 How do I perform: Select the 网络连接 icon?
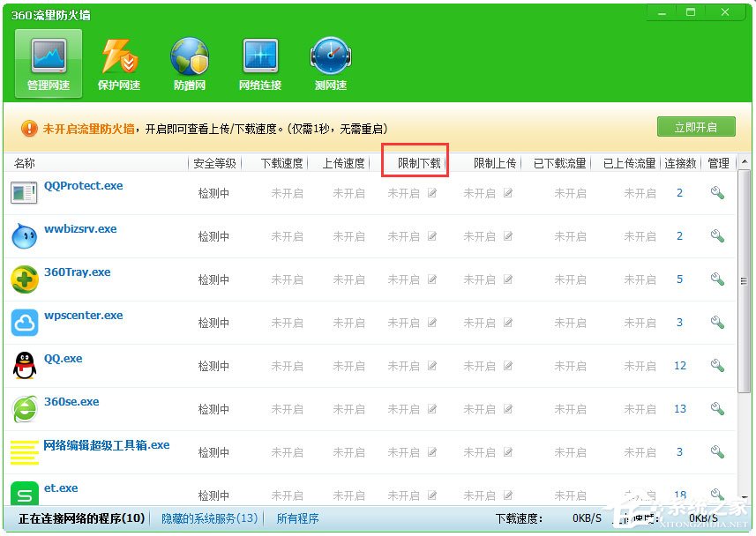(x=260, y=62)
